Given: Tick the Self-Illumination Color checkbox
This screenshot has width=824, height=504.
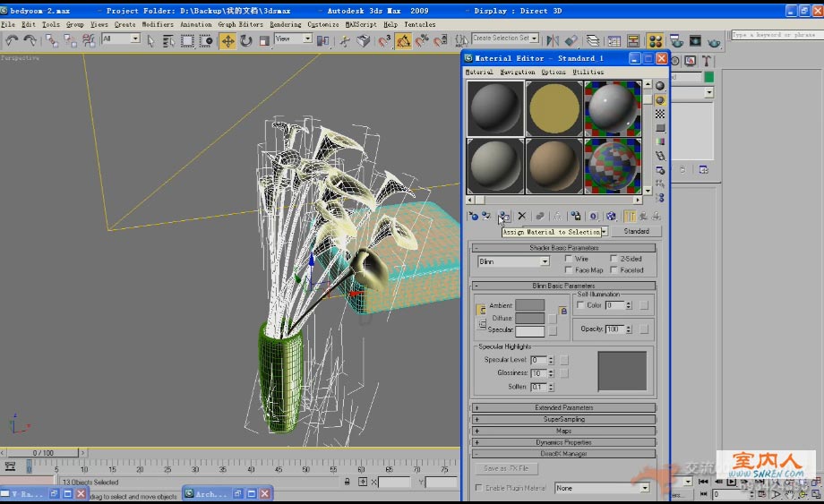Looking at the screenshot, I should click(x=580, y=305).
